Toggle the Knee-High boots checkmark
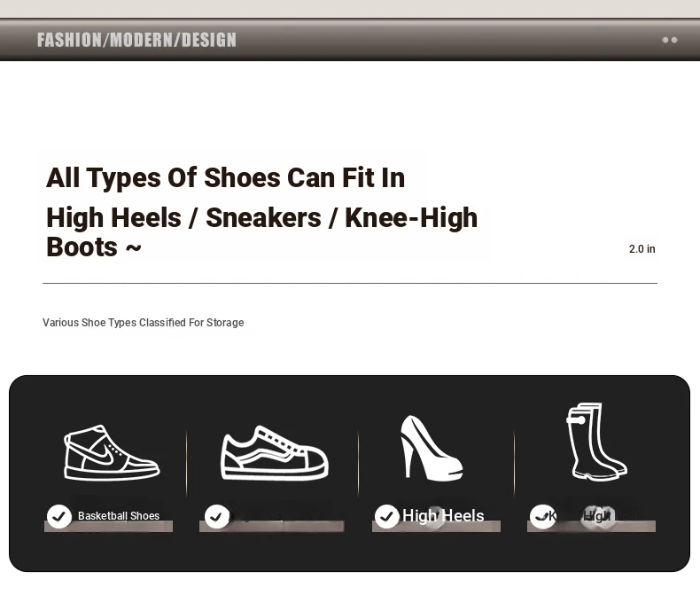The image size is (700, 611). 541,516
